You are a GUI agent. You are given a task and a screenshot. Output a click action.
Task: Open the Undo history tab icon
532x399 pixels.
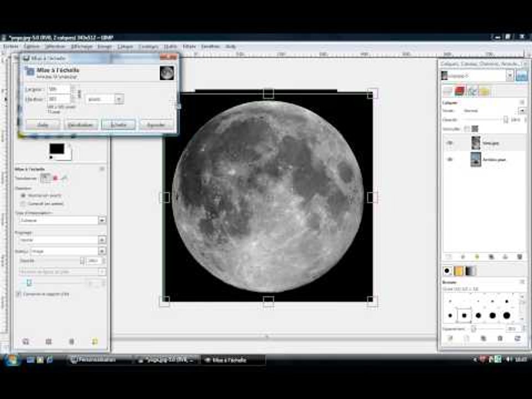coord(484,91)
